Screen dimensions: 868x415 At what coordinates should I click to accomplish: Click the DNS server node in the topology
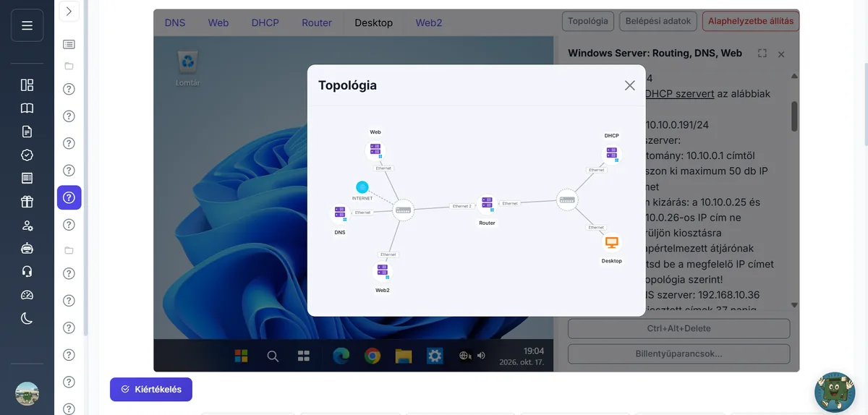[339, 213]
